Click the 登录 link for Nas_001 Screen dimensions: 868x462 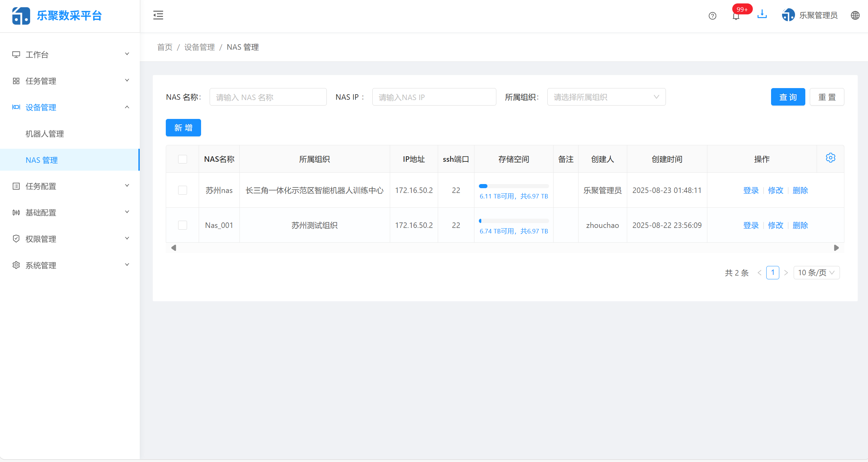coord(751,225)
